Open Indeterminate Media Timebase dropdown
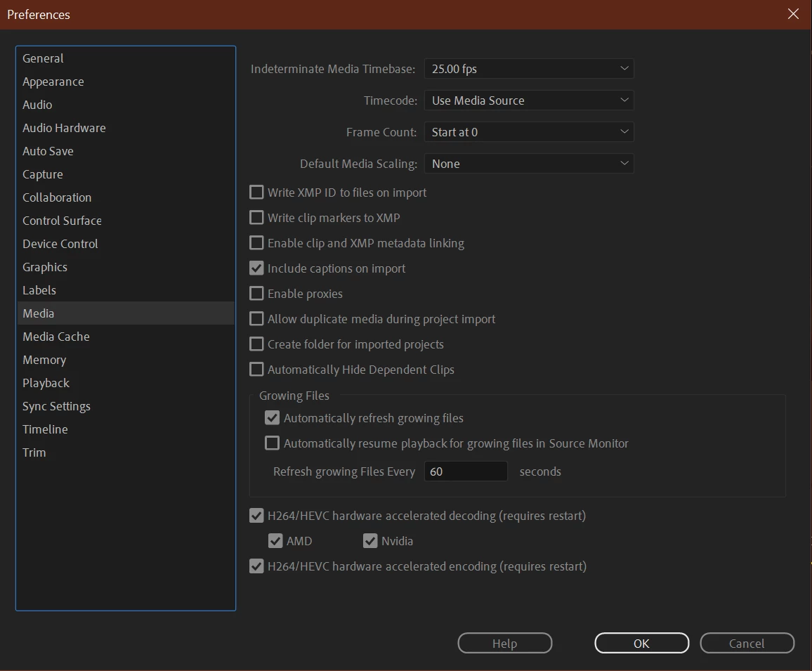812x671 pixels. tap(529, 68)
